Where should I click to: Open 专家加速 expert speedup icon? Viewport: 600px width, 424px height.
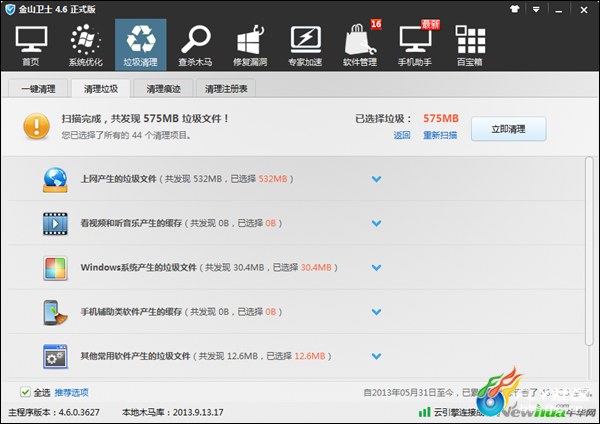(305, 45)
